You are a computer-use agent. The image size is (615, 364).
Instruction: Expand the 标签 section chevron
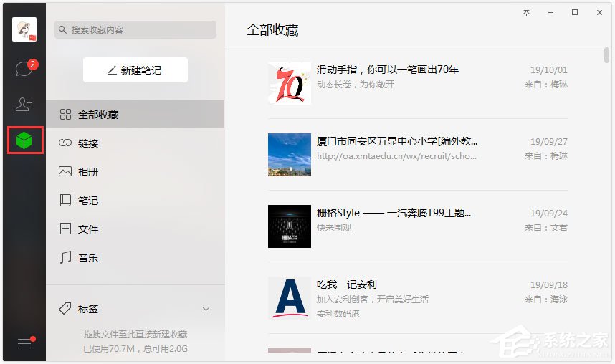click(206, 309)
